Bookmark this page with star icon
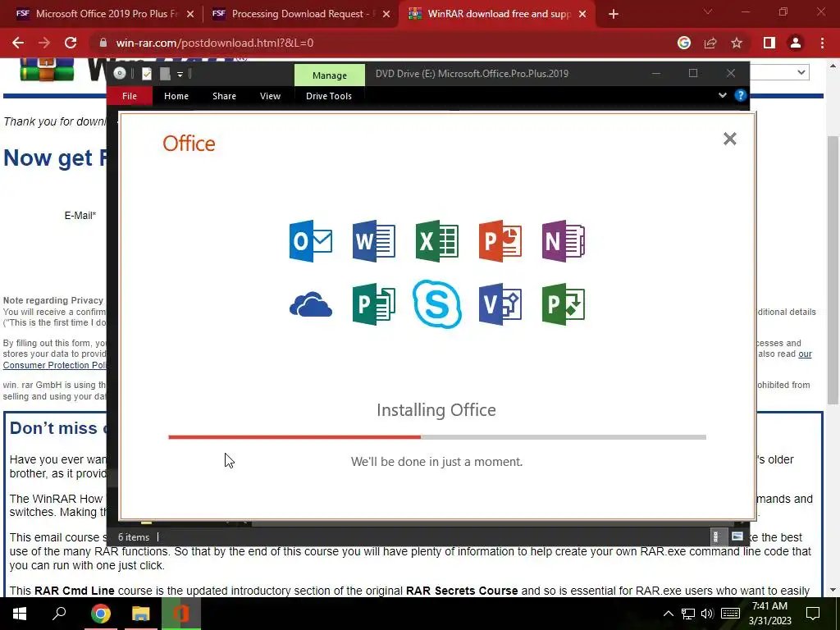The image size is (840, 630). click(x=737, y=43)
